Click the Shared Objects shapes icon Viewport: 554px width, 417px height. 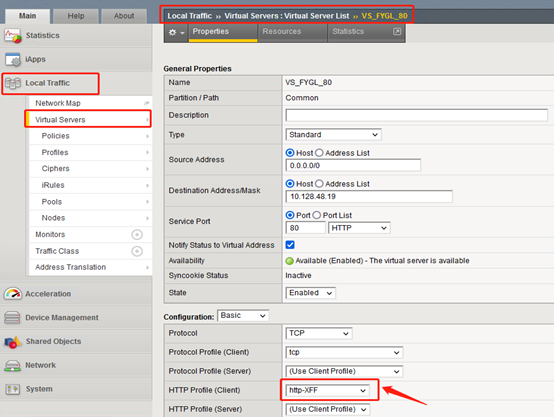pyautogui.click(x=13, y=341)
